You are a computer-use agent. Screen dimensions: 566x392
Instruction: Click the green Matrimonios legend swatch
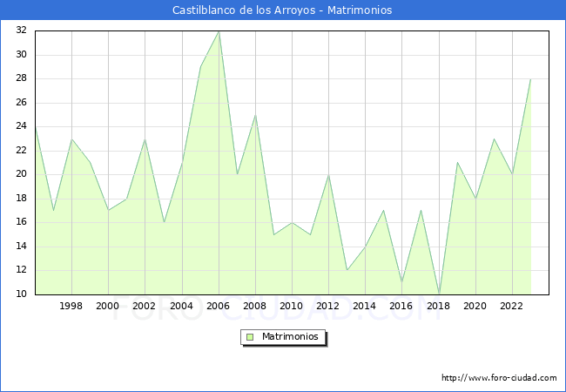[250, 336]
